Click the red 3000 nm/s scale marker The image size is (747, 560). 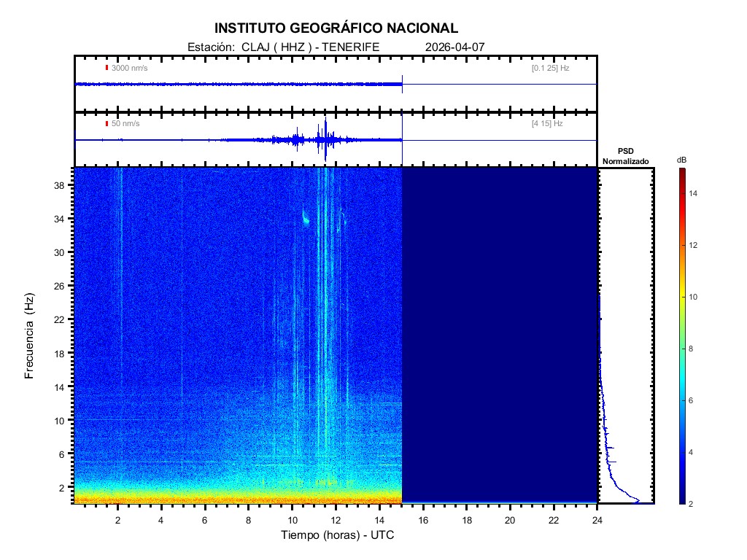[107, 68]
